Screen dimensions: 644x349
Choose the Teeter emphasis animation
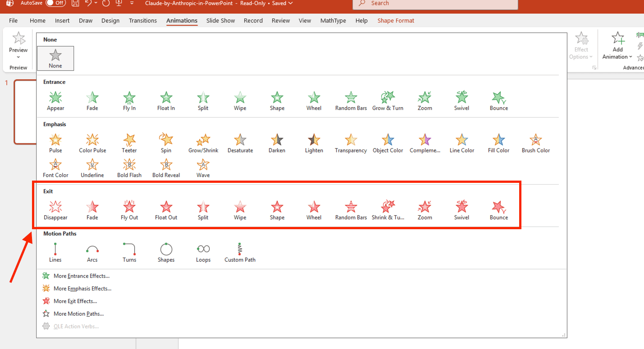(129, 143)
